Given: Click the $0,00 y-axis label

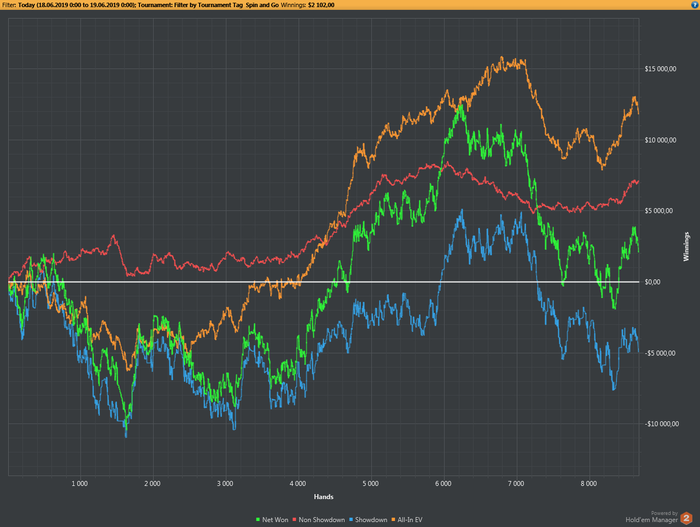Looking at the screenshot, I should pos(652,282).
